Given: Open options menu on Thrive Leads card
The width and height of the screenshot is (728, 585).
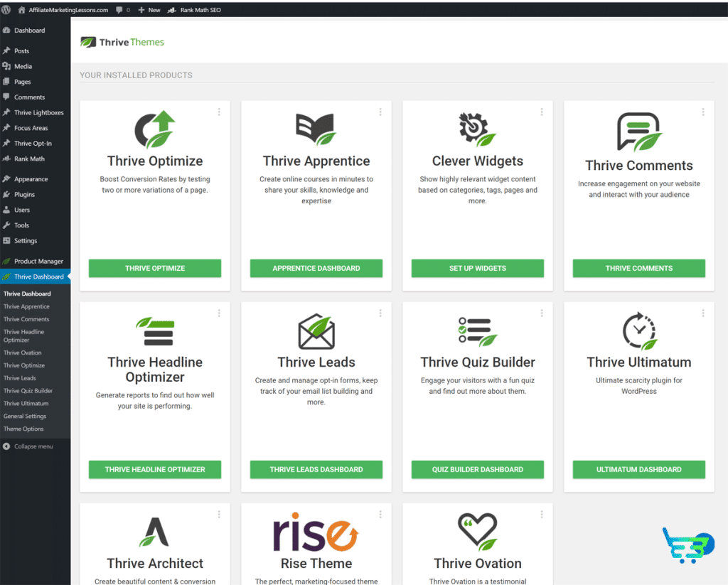Looking at the screenshot, I should 380,313.
